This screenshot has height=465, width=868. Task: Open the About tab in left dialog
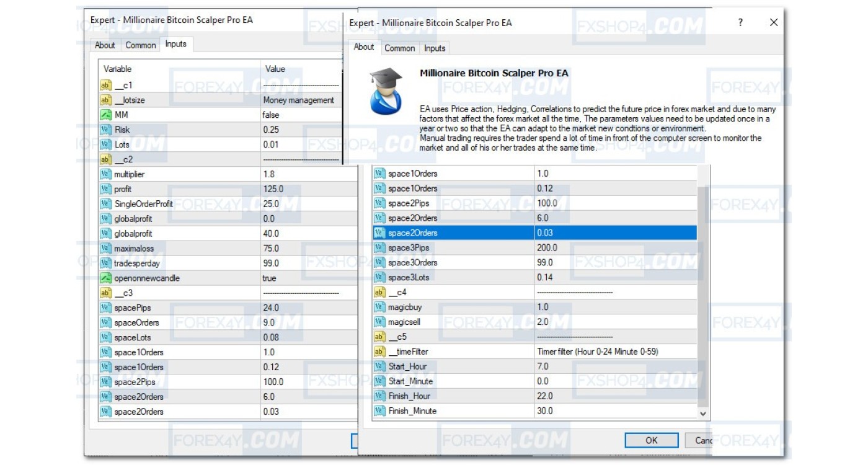pyautogui.click(x=104, y=45)
